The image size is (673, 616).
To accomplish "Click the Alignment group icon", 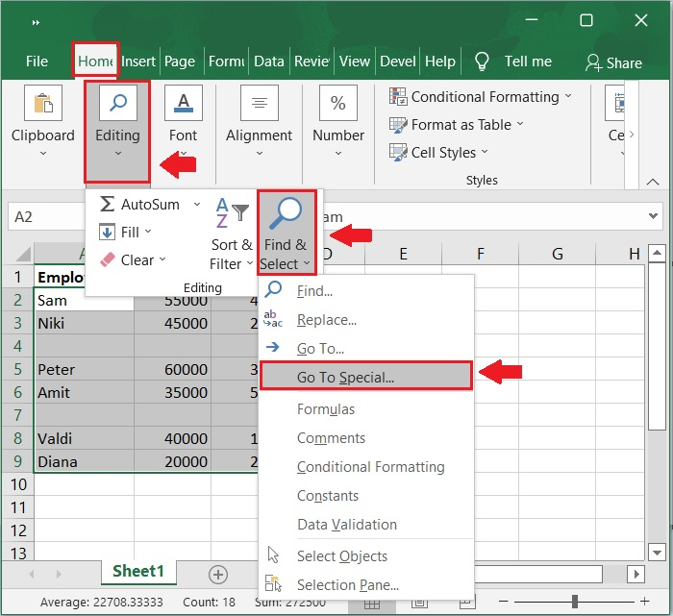I will 259,104.
